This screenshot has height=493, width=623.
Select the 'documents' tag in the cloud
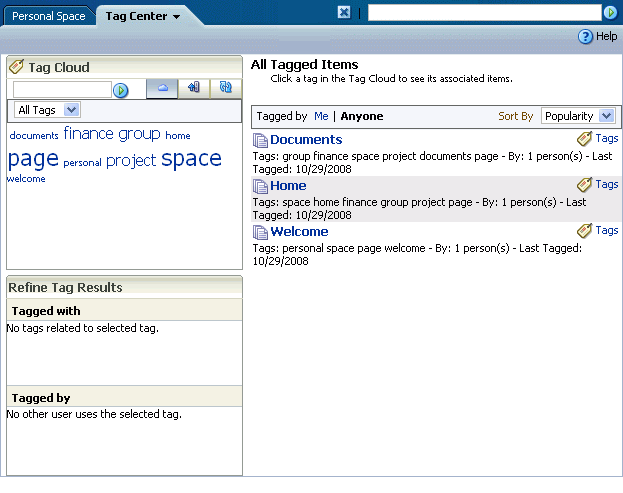click(x=34, y=136)
